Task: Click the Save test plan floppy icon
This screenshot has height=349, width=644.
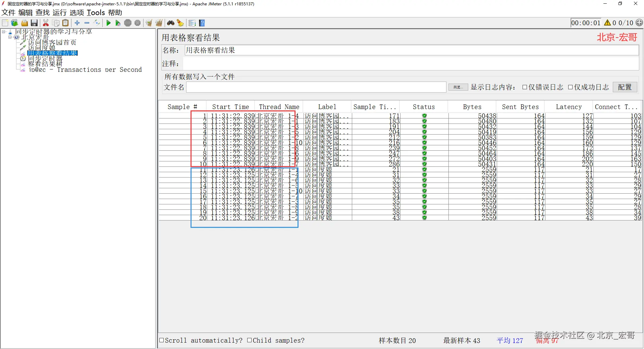Action: [34, 23]
